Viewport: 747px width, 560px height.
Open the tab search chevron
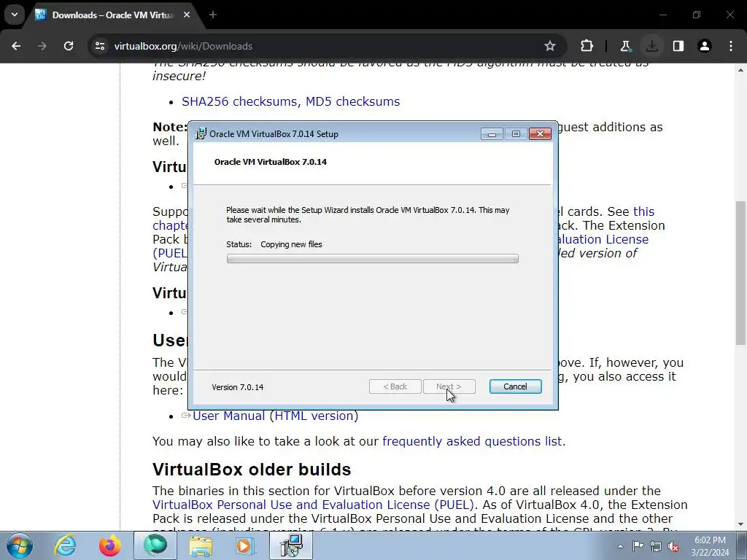(x=15, y=15)
